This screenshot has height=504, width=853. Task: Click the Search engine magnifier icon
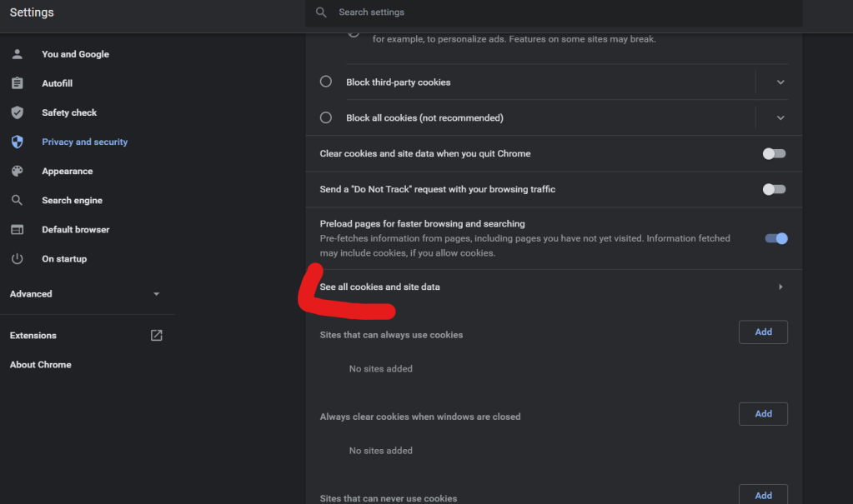coord(17,200)
